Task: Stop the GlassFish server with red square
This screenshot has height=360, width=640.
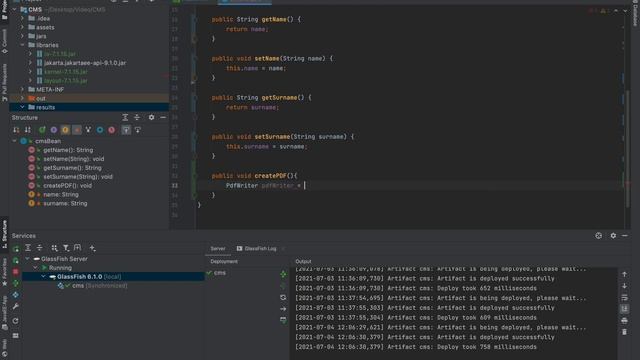Action: tap(16, 271)
